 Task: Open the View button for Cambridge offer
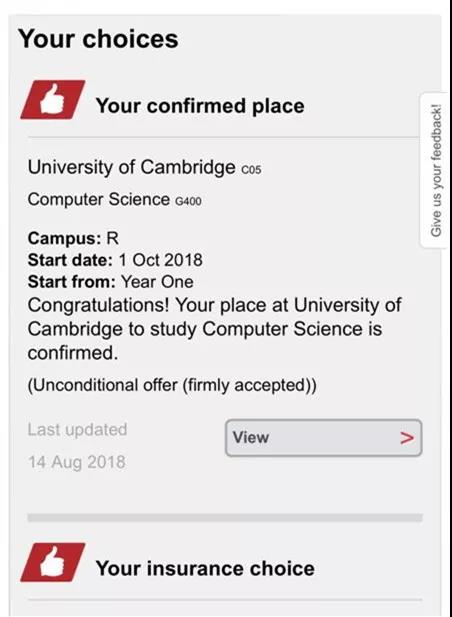[x=323, y=438]
